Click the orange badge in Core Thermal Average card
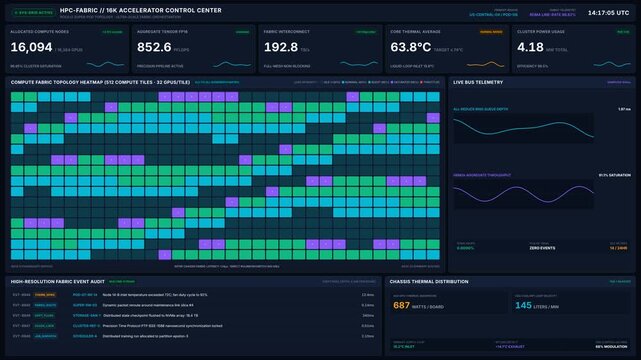 pos(491,32)
